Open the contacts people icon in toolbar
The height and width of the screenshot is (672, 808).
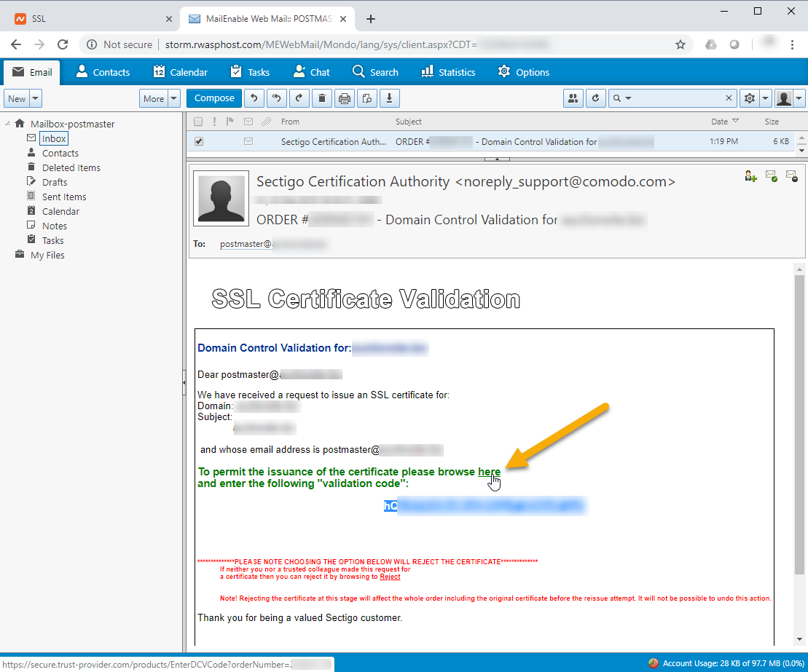573,98
